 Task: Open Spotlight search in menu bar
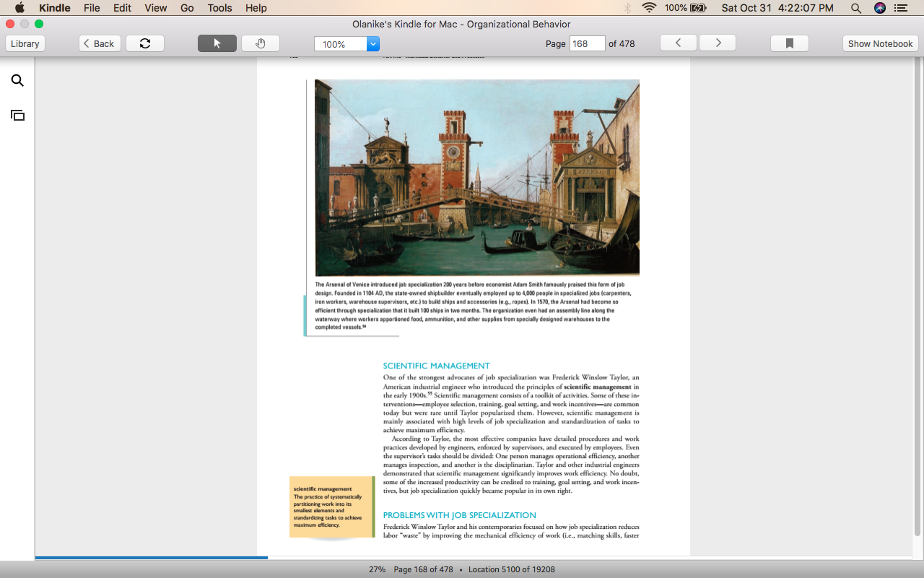pyautogui.click(x=855, y=8)
